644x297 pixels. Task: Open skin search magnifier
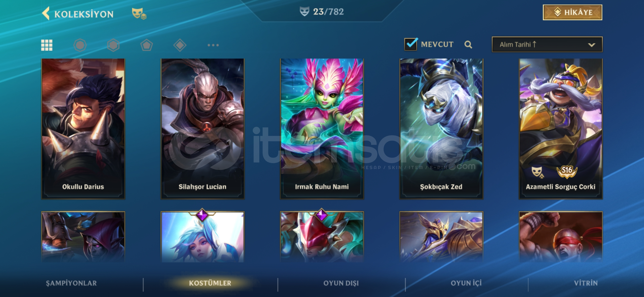click(468, 45)
